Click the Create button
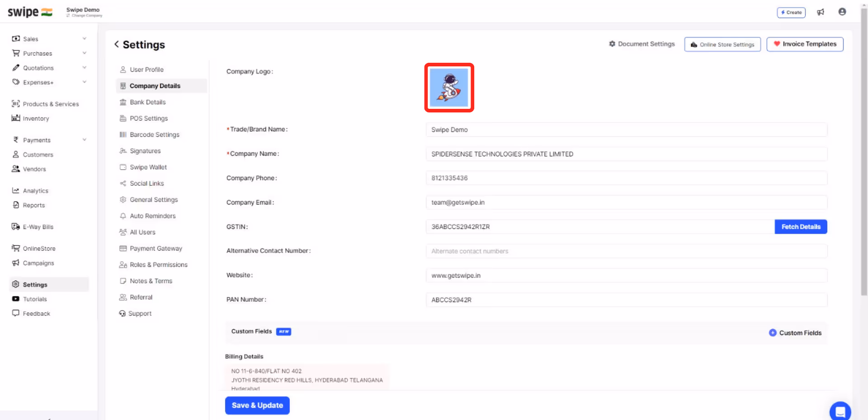868x420 pixels. pyautogui.click(x=791, y=12)
